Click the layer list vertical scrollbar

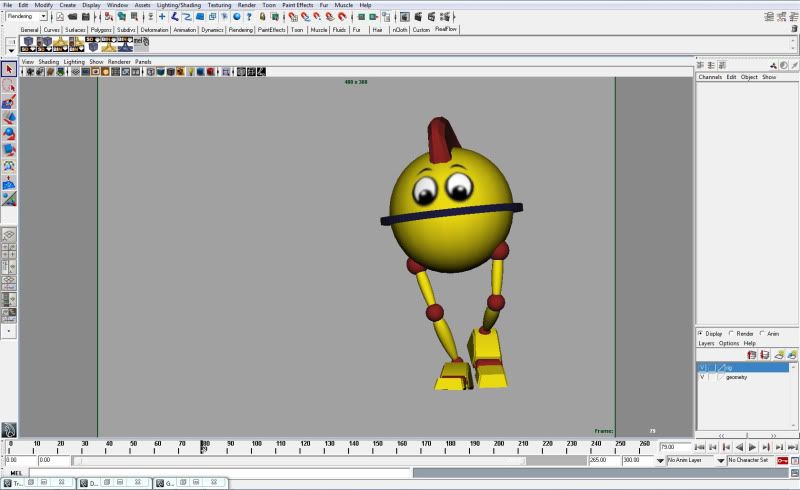pos(793,396)
